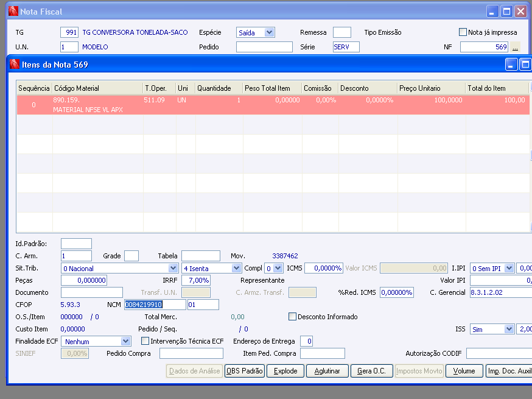Screen dimensions: 532x399
Task: Check the Intervenção Técnica ECF box
Action: pos(145,341)
